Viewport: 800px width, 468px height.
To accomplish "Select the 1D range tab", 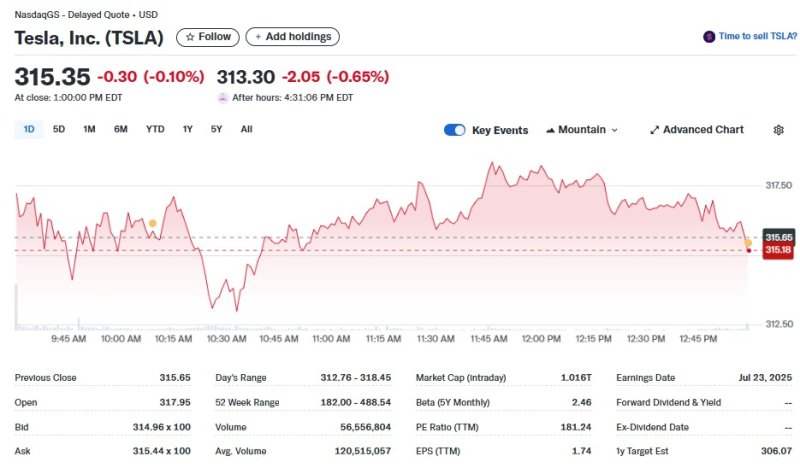I will coord(29,130).
